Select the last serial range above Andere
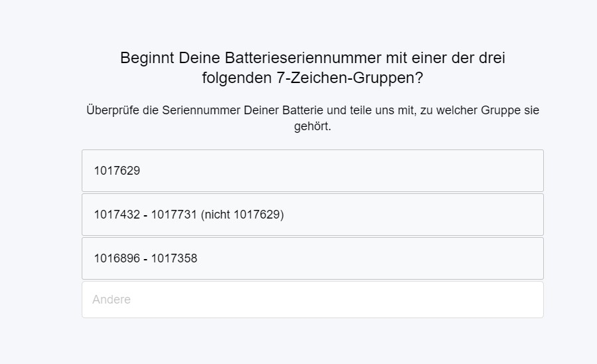597x364 pixels. [x=312, y=258]
